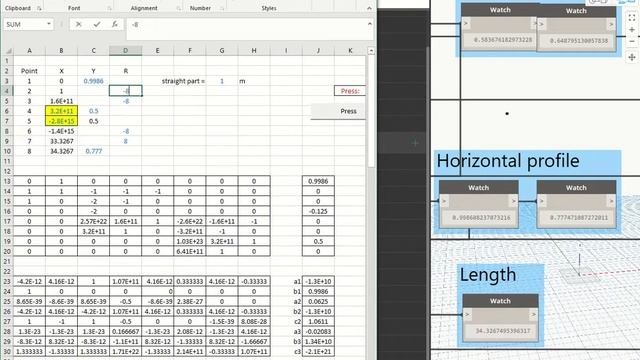Viewport: 640px width, 360px height.
Task: Click the Press button in the spreadsheet
Action: 338,111
